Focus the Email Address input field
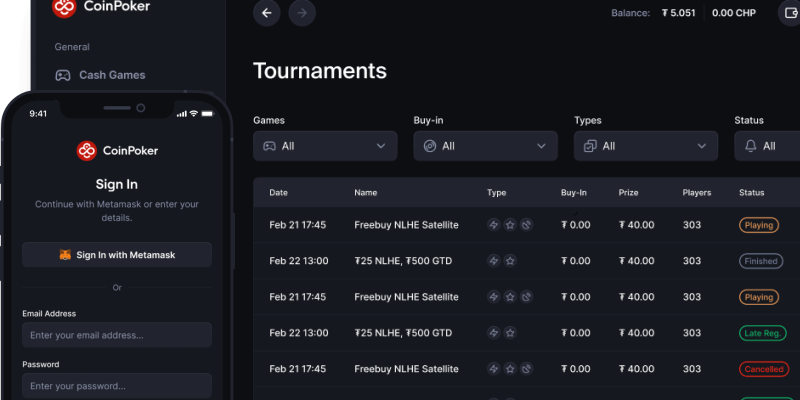 pos(117,335)
